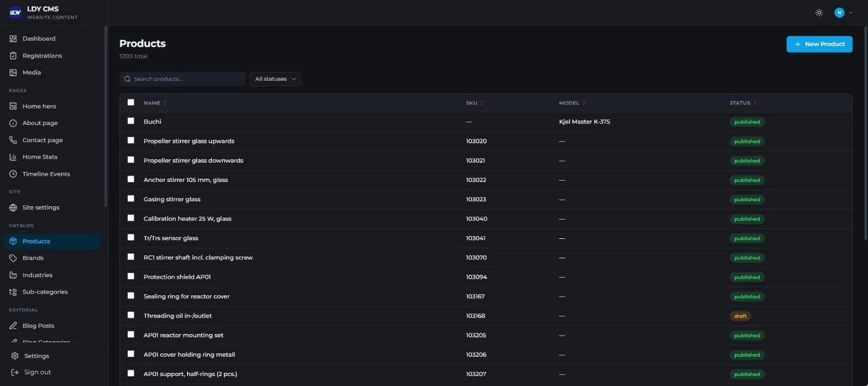Click model Kjel Master K-375
868x386 pixels.
coord(585,122)
